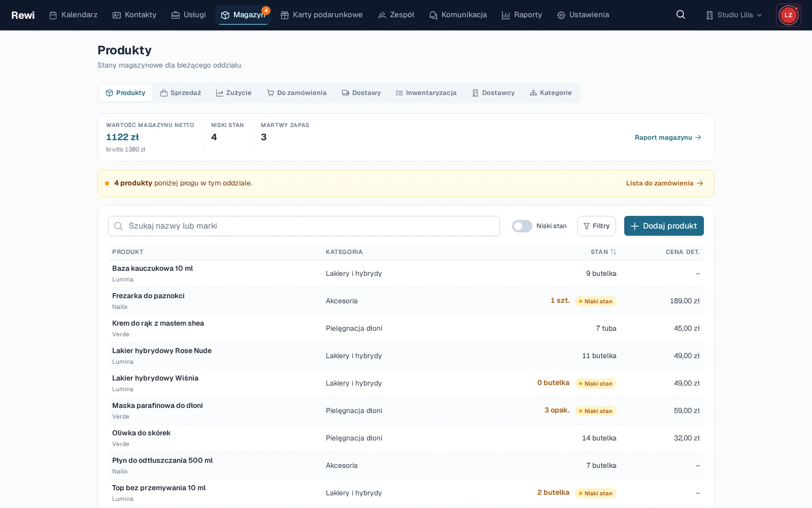Sort by the Stan column arrows
812x508 pixels.
(613, 252)
